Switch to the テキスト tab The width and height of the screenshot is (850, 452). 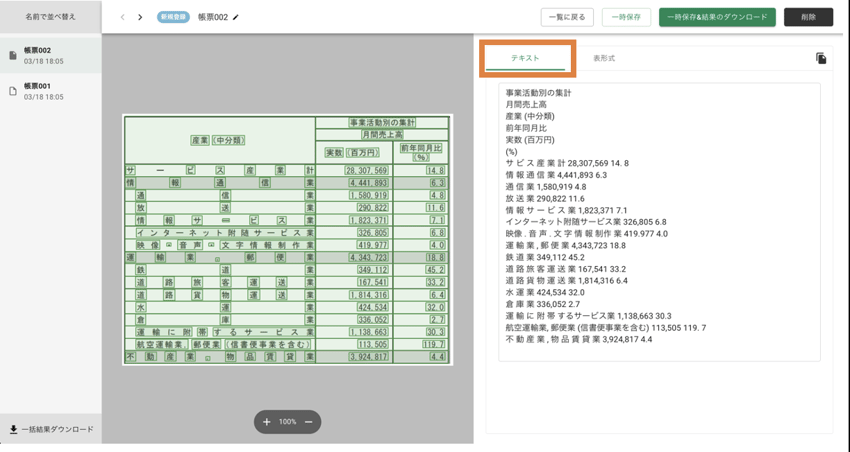tap(526, 59)
